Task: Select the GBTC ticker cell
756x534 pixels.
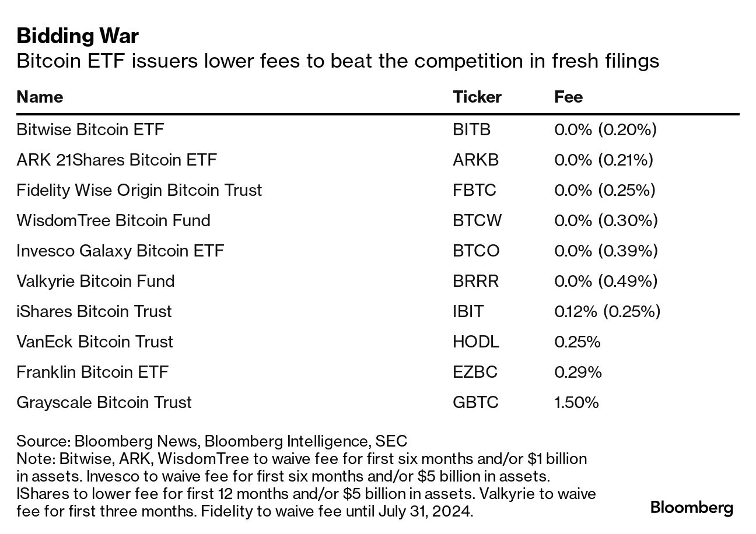Action: pos(475,402)
